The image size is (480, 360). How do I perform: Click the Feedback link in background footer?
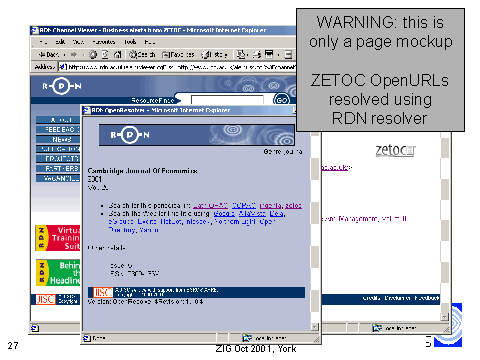[x=427, y=298]
